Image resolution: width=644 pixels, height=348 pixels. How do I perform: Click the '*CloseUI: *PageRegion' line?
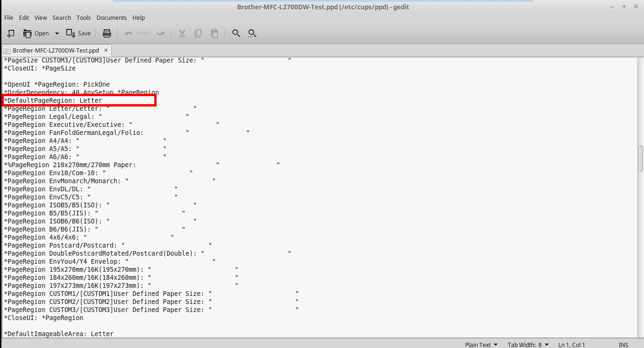pyautogui.click(x=44, y=318)
